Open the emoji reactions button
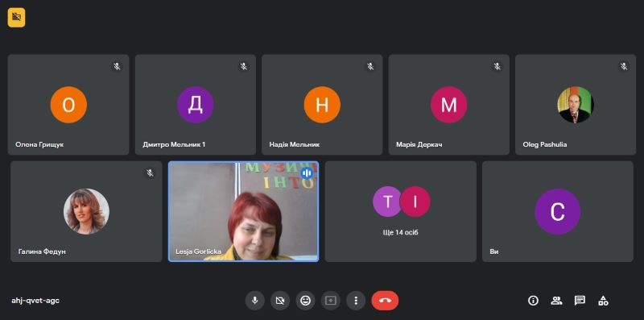 [305, 301]
